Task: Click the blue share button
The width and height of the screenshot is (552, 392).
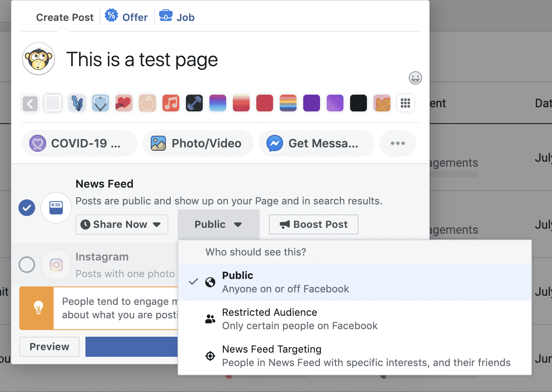Action: (x=132, y=347)
